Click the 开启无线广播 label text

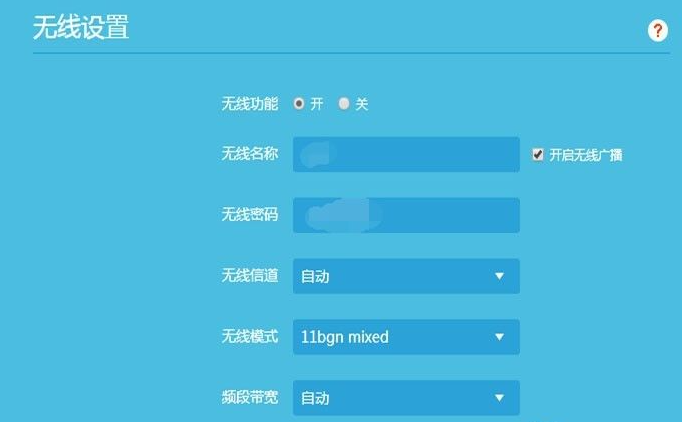(586, 155)
